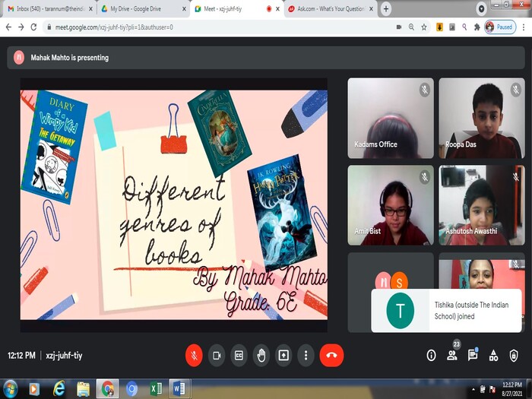Turn on captions with CC button
Screen dimensions: 532x399
[x=239, y=356]
